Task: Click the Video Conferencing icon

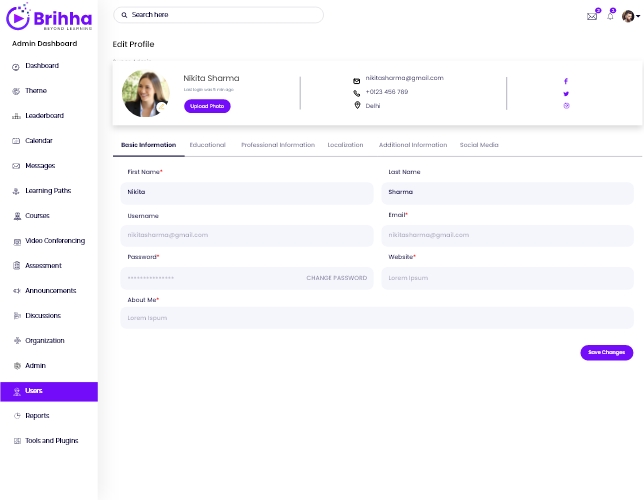Action: click(17, 242)
